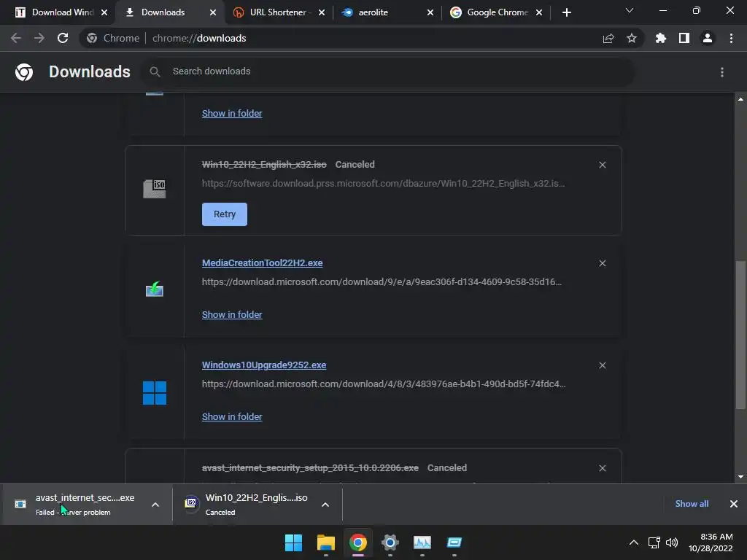Toggle the Chrome side panel icon

pos(684,38)
